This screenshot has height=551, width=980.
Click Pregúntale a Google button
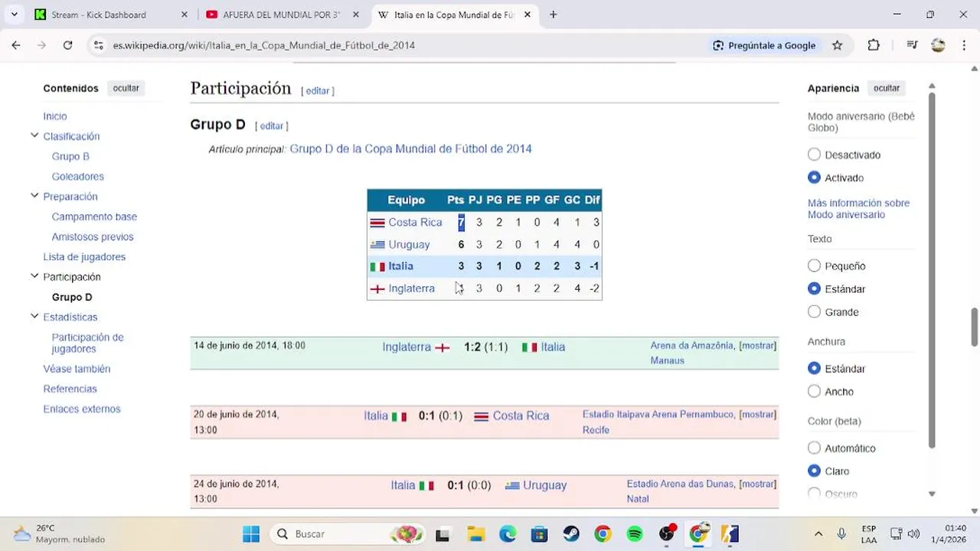click(764, 45)
